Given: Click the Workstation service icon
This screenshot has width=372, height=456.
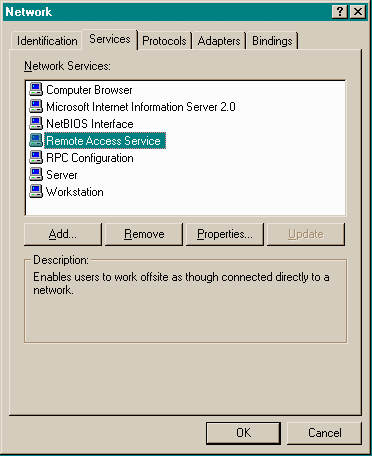Looking at the screenshot, I should pyautogui.click(x=36, y=191).
